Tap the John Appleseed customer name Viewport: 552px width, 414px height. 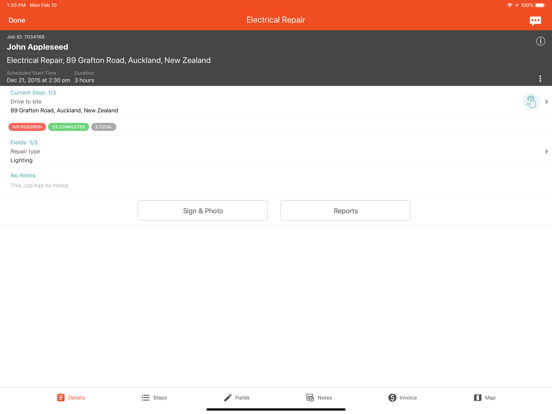(x=37, y=47)
